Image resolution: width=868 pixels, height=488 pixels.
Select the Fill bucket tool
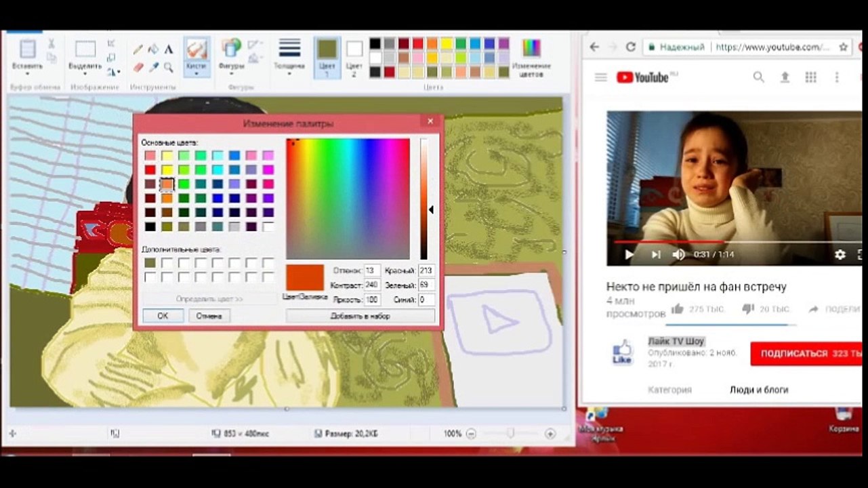point(153,49)
